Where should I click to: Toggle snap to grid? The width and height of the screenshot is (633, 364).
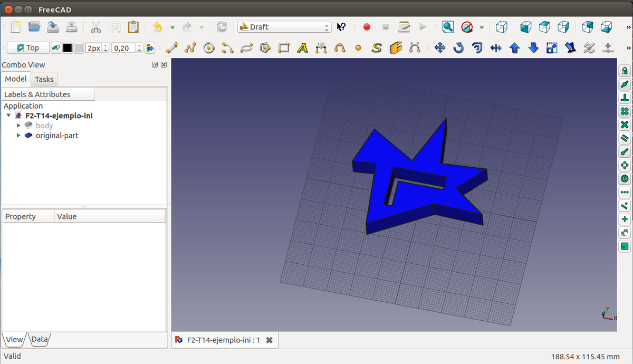coord(625,111)
